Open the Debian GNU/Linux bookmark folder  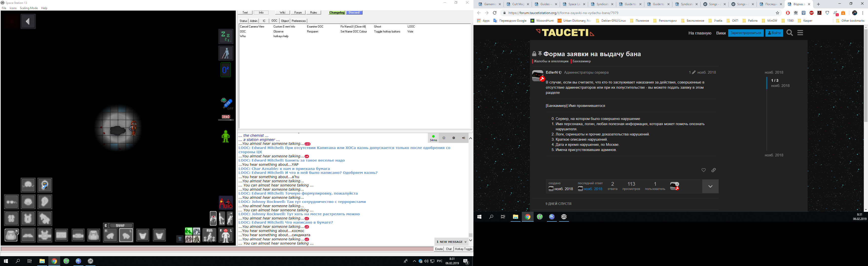click(611, 20)
